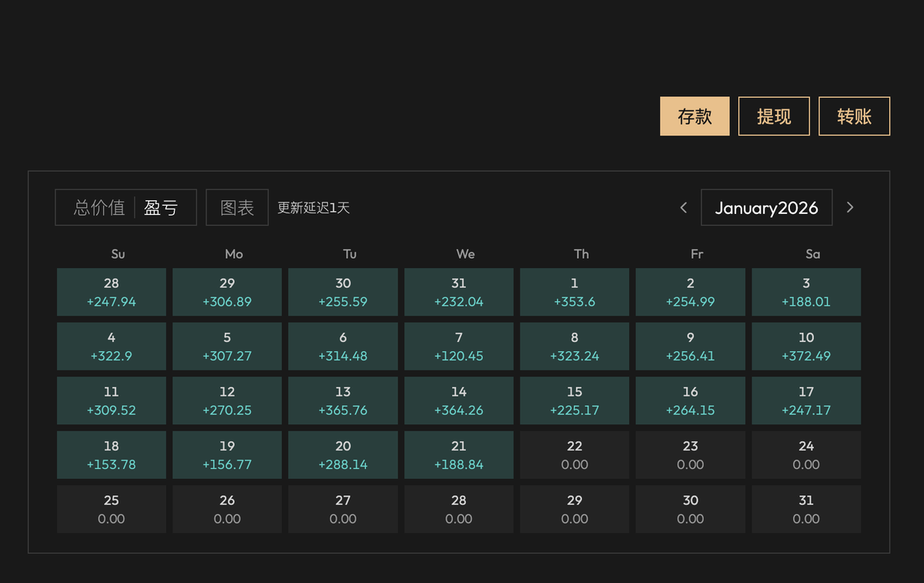
Task: Click day 5 showing +307.27
Action: click(x=227, y=347)
